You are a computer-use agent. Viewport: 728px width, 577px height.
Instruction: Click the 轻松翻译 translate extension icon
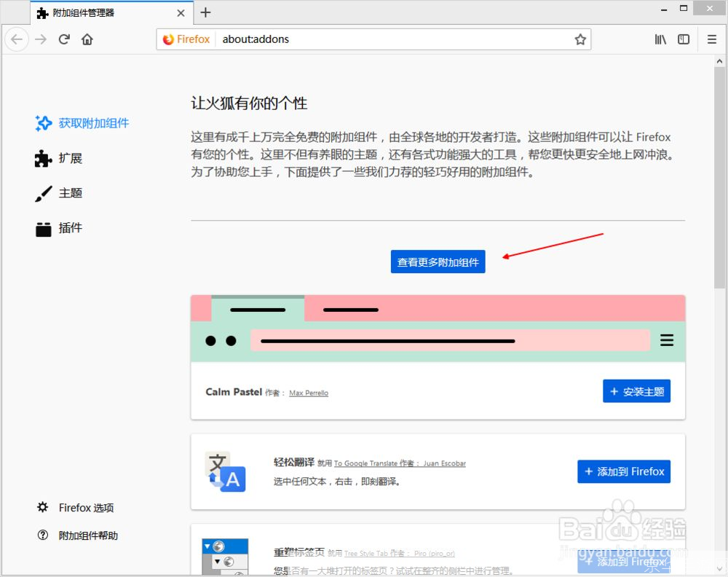(225, 471)
